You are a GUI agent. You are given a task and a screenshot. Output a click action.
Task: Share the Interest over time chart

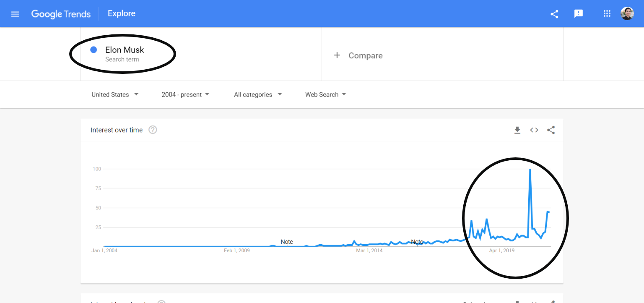pos(551,130)
